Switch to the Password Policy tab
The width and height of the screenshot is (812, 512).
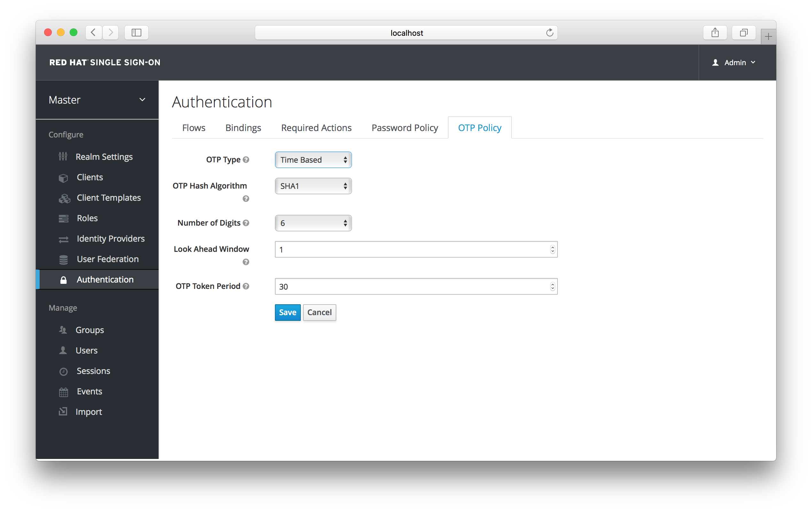[x=405, y=128]
